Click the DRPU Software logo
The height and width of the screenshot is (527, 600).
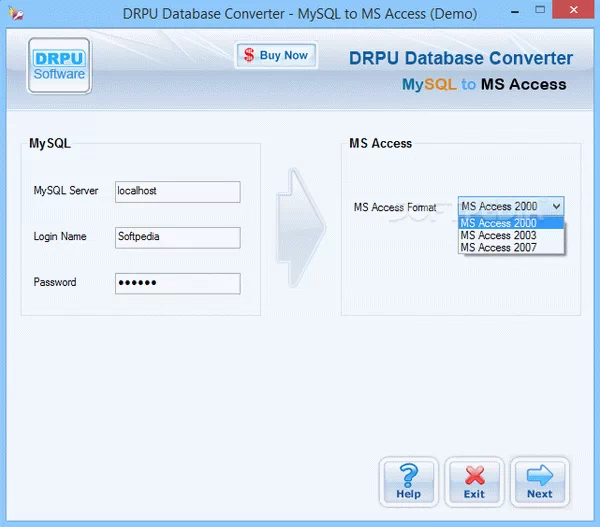pyautogui.click(x=59, y=65)
